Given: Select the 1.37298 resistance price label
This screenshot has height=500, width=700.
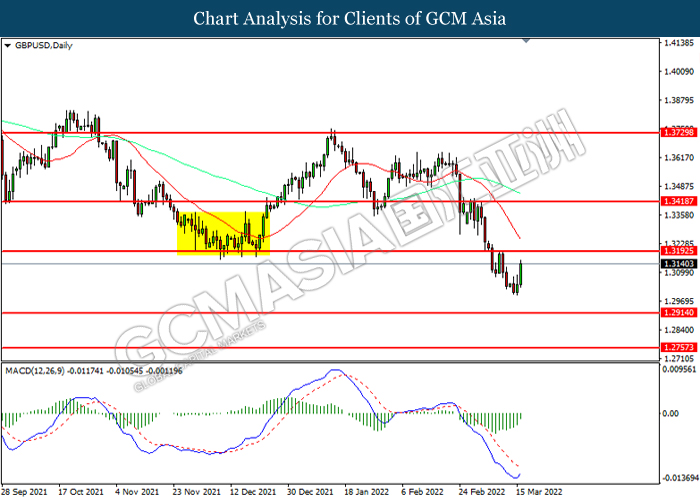Looking at the screenshot, I should (679, 133).
